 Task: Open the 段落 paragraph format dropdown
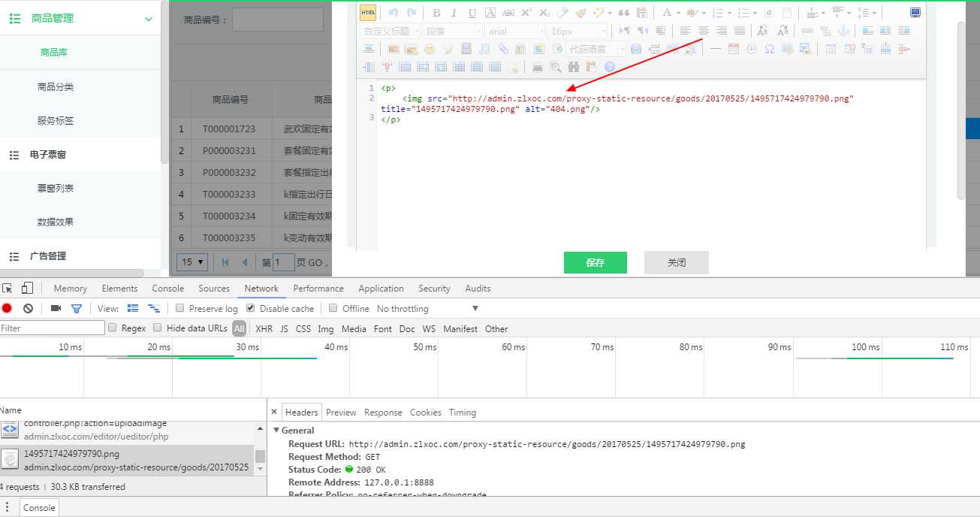453,31
